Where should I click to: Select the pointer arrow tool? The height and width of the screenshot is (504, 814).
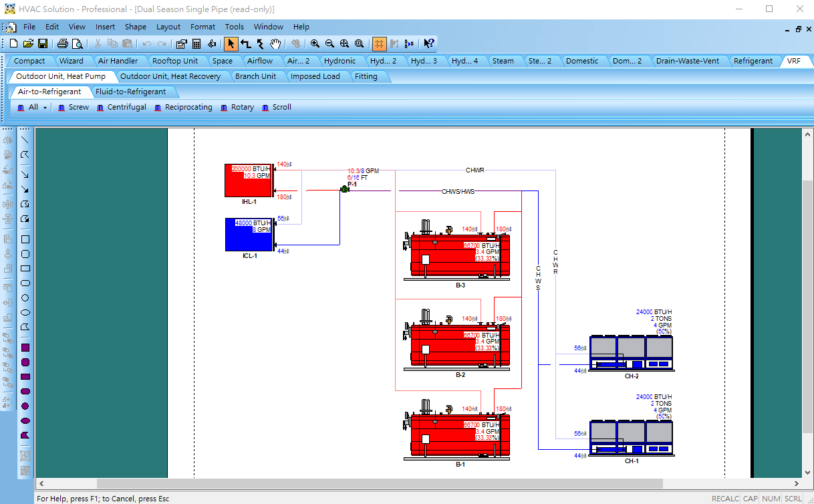(231, 43)
